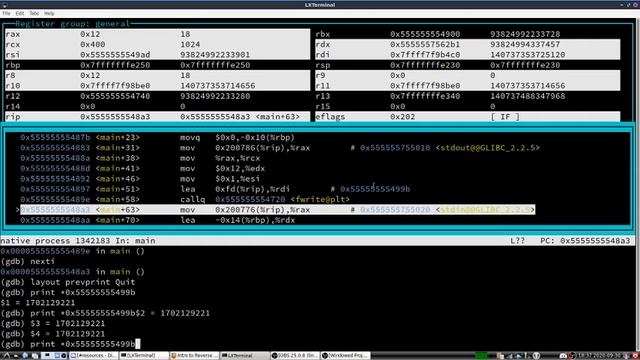Open the Edit menu
The height and width of the screenshot is (360, 640).
pos(20,13)
